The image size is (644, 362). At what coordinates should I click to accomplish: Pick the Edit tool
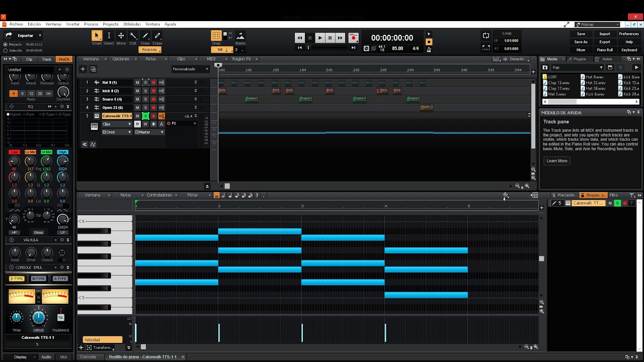coord(133,36)
